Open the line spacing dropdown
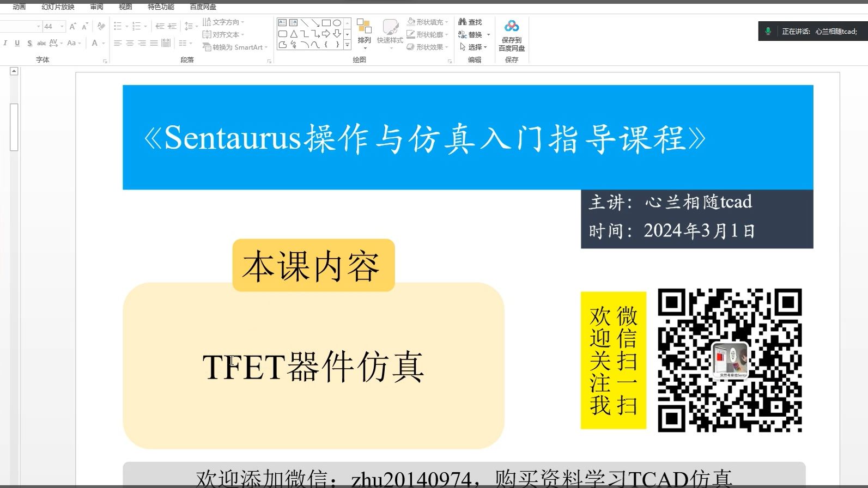This screenshot has width=868, height=488. click(191, 26)
